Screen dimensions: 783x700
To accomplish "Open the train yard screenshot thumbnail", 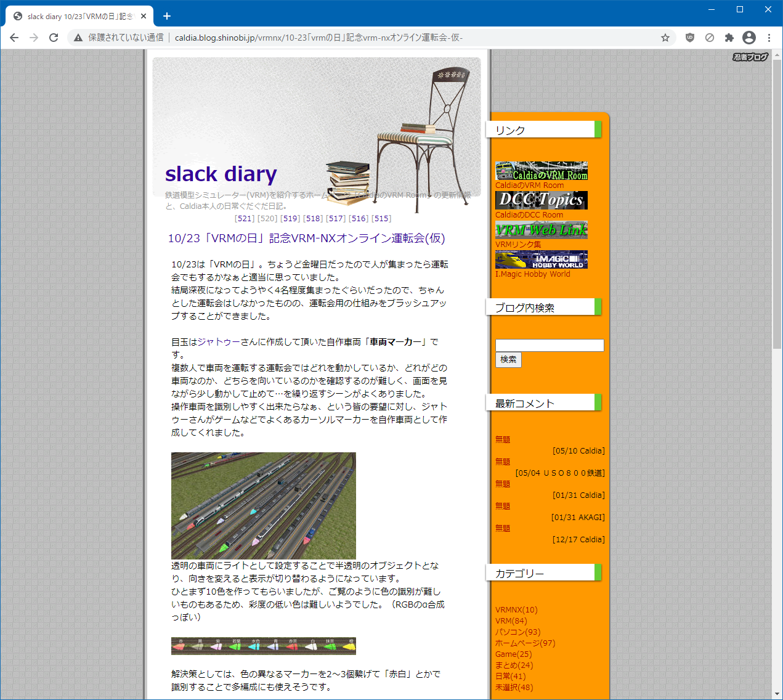I will pyautogui.click(x=264, y=506).
